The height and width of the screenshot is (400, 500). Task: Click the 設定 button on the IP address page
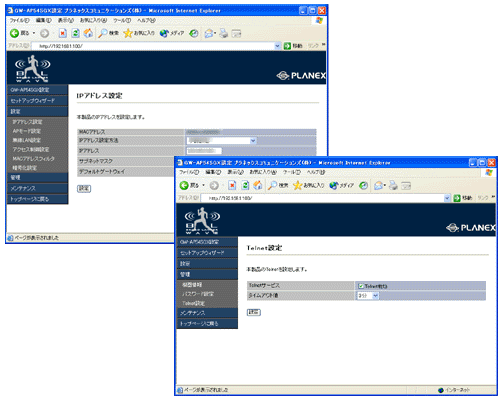[84, 189]
